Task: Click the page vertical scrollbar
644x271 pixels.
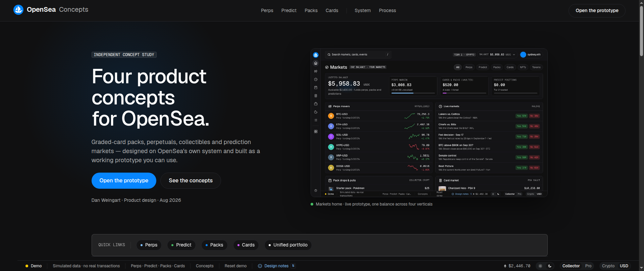Action: (641, 30)
